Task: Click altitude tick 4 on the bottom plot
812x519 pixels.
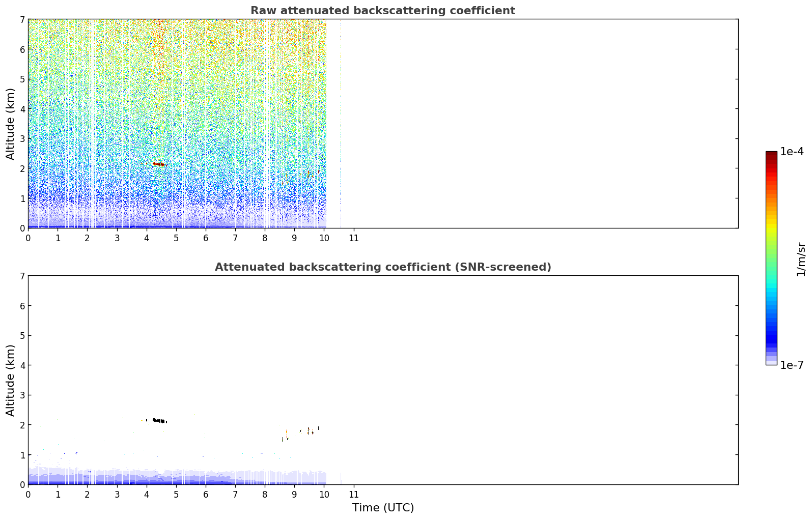Action: pyautogui.click(x=22, y=365)
